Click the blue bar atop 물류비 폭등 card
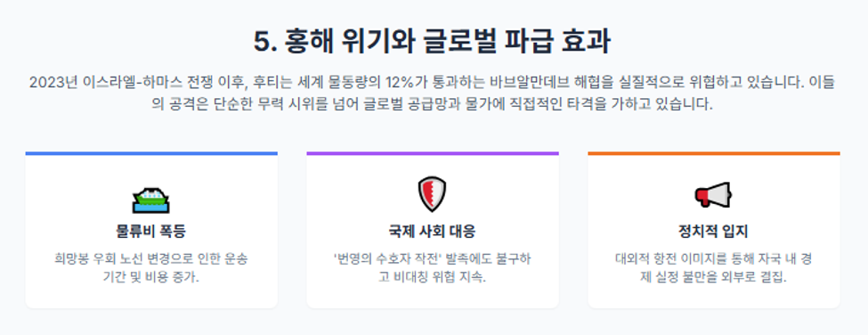The height and width of the screenshot is (335, 868). coord(151,153)
